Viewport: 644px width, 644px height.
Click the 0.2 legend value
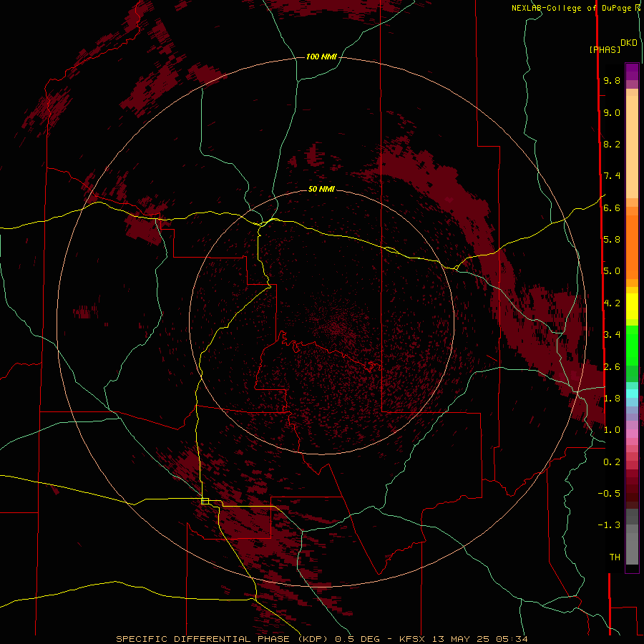612,462
